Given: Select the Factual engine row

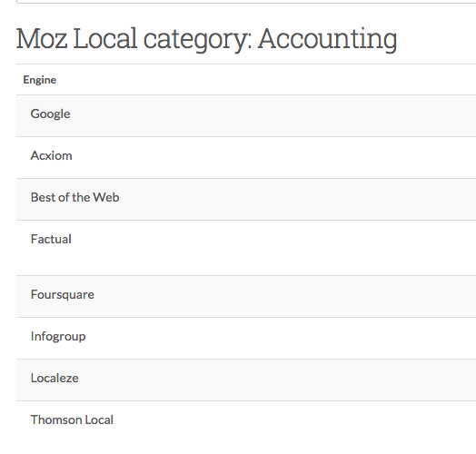Looking at the screenshot, I should (246, 248).
